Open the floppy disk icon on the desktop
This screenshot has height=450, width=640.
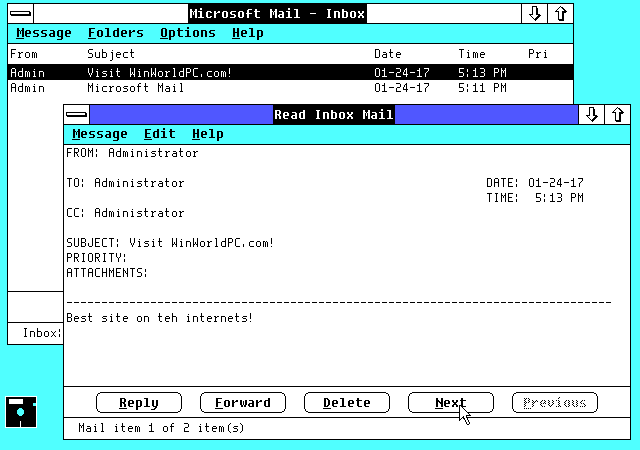click(x=21, y=412)
